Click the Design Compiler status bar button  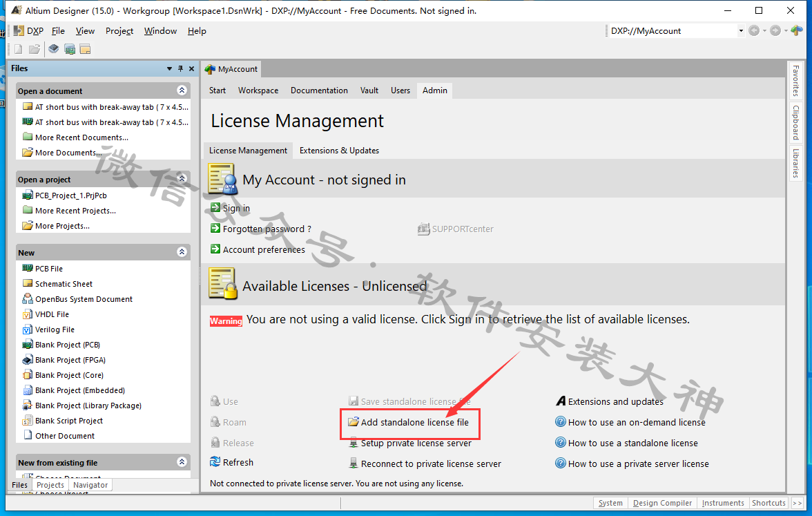662,503
